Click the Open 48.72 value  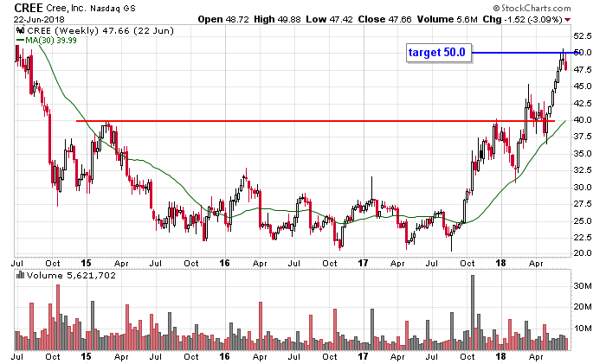(223, 19)
